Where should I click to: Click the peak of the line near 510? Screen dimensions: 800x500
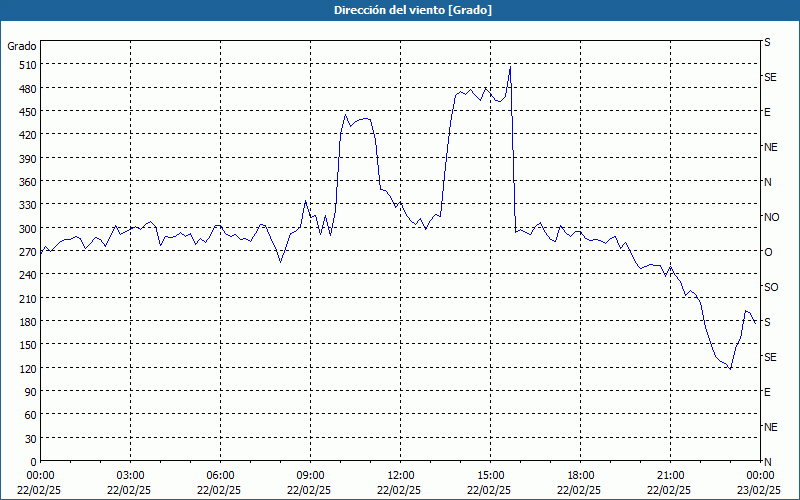[x=510, y=67]
